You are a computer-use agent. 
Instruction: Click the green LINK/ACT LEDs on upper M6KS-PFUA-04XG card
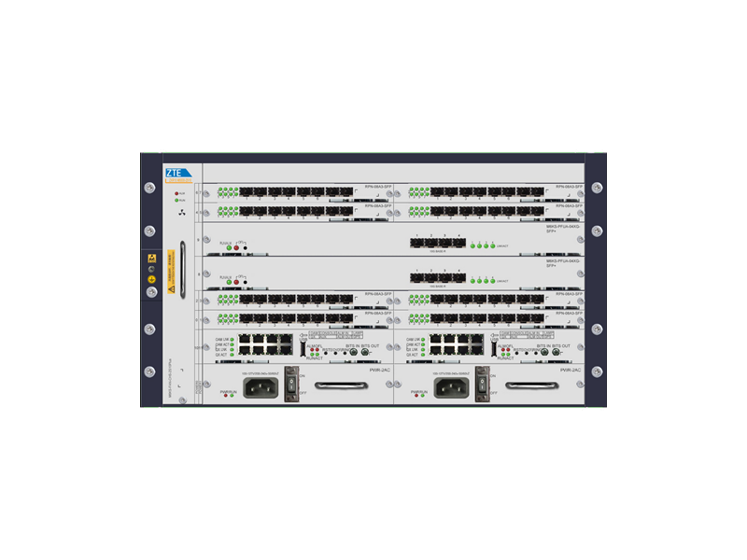click(x=483, y=245)
